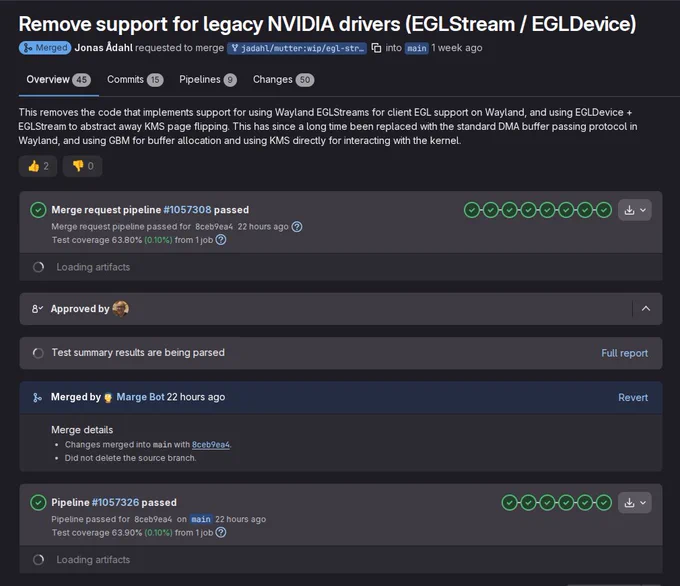Image resolution: width=680 pixels, height=586 pixels.
Task: Open the main target branch link
Action: click(417, 48)
